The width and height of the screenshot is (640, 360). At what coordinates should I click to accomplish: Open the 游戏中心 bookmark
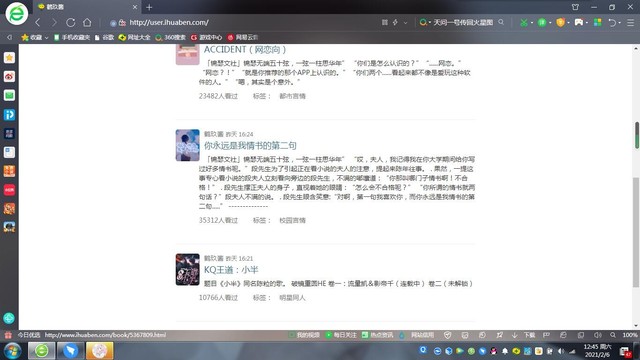pyautogui.click(x=206, y=37)
